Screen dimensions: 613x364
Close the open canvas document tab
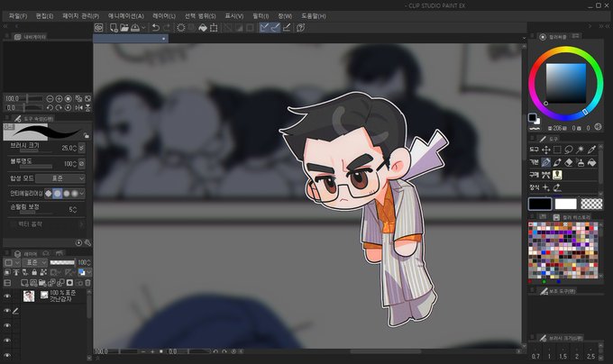click(x=163, y=39)
